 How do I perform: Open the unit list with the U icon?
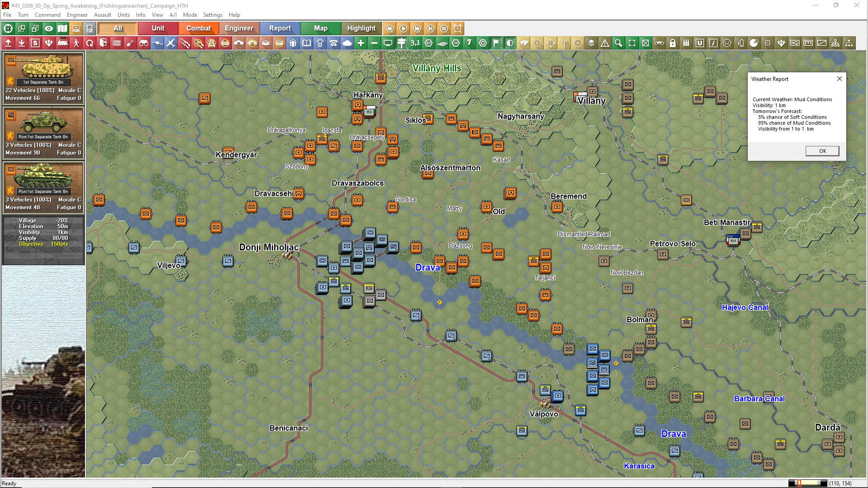700,43
